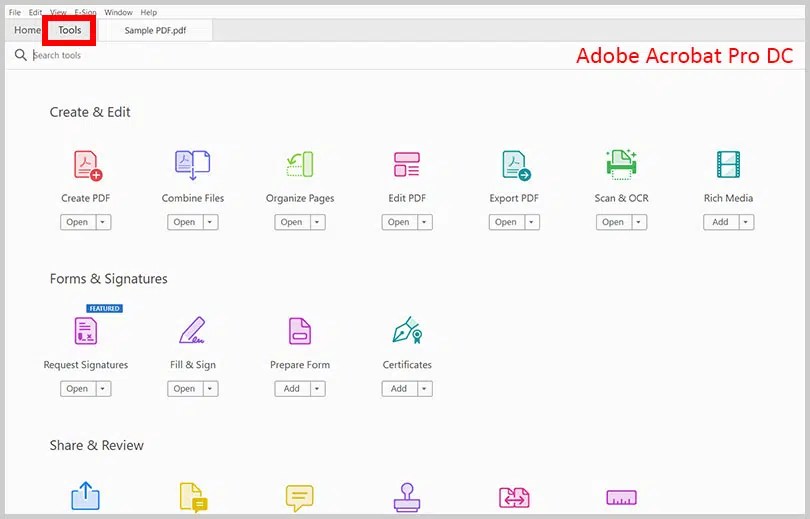Click Add under Rich Media
This screenshot has height=519, width=810.
(721, 222)
